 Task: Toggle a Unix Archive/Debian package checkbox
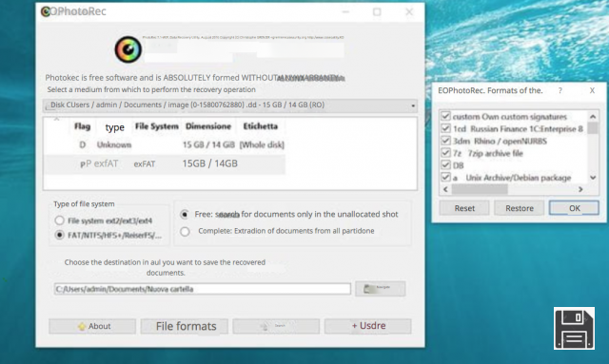point(446,178)
